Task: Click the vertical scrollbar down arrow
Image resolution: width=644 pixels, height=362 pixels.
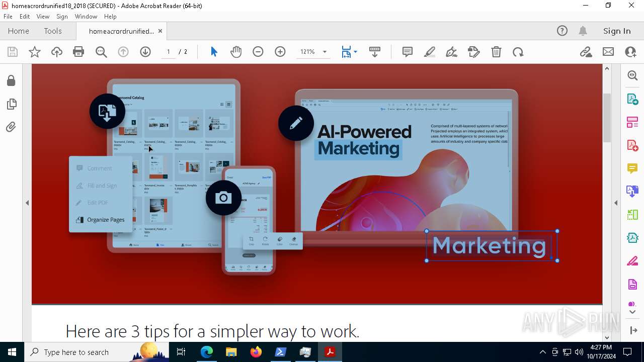Action: point(607,337)
